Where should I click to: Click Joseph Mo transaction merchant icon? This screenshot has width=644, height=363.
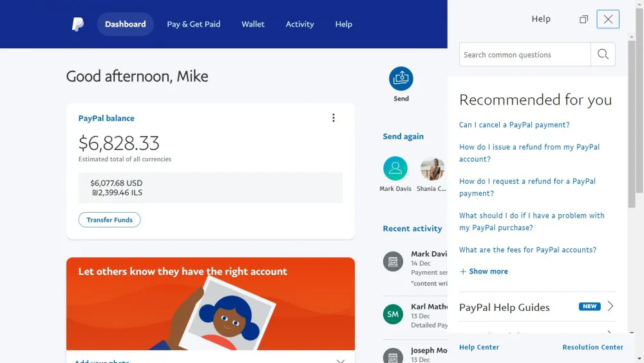tap(393, 356)
